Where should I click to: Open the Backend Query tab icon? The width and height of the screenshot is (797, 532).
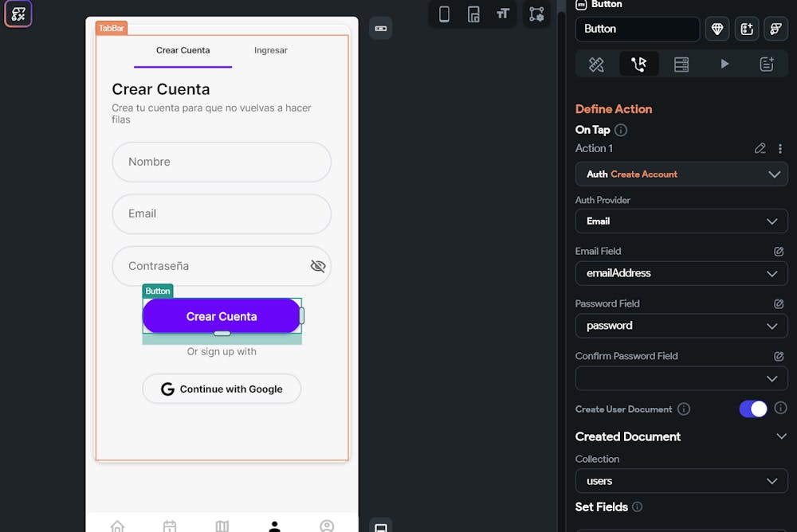(x=681, y=64)
